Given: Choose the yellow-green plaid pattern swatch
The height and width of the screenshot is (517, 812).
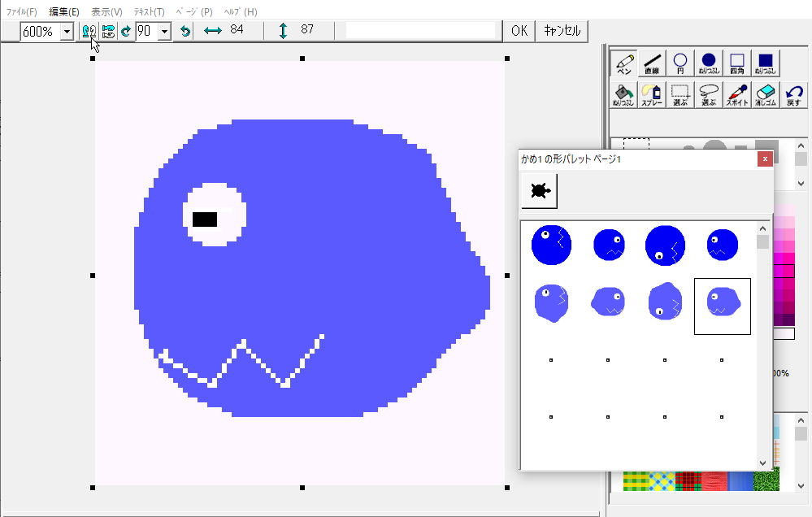Looking at the screenshot, I should (636, 480).
